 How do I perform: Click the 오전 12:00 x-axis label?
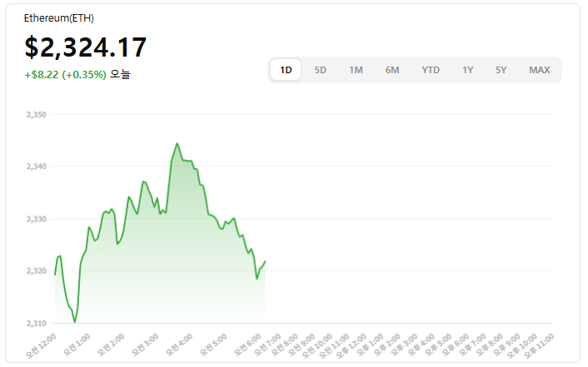[41, 345]
